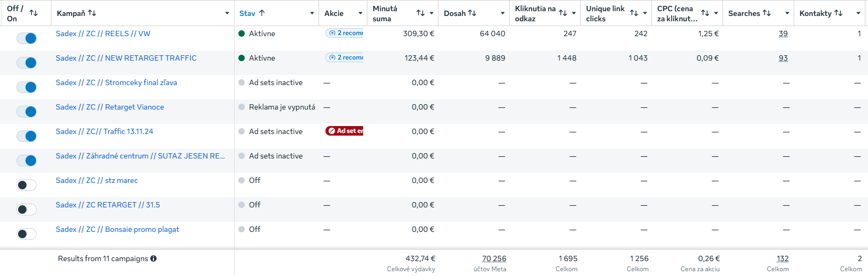Screen dimensions: 868x276
Task: Disable the Sadex // ZC // REELS // VW campaign toggle
Action: tap(27, 38)
